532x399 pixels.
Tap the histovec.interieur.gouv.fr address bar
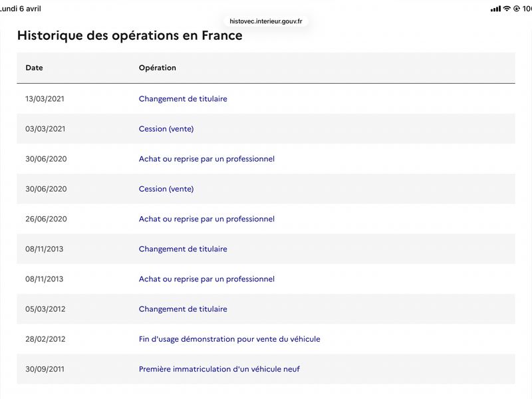click(x=265, y=21)
